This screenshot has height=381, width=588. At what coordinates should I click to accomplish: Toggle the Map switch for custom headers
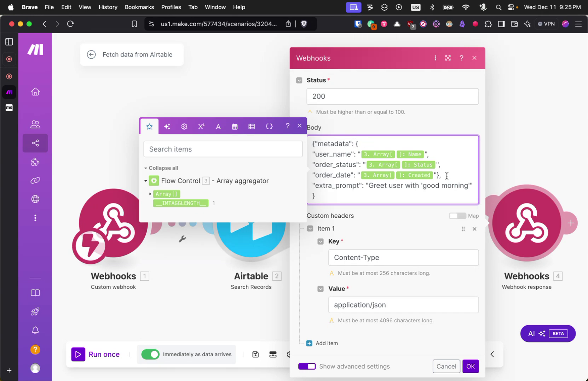[x=458, y=216]
